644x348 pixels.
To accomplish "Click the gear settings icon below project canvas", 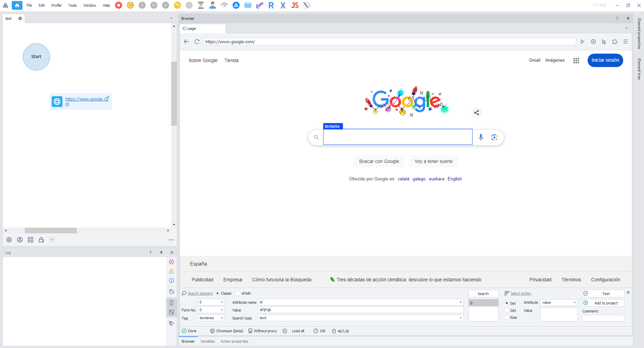I will [x=9, y=240].
